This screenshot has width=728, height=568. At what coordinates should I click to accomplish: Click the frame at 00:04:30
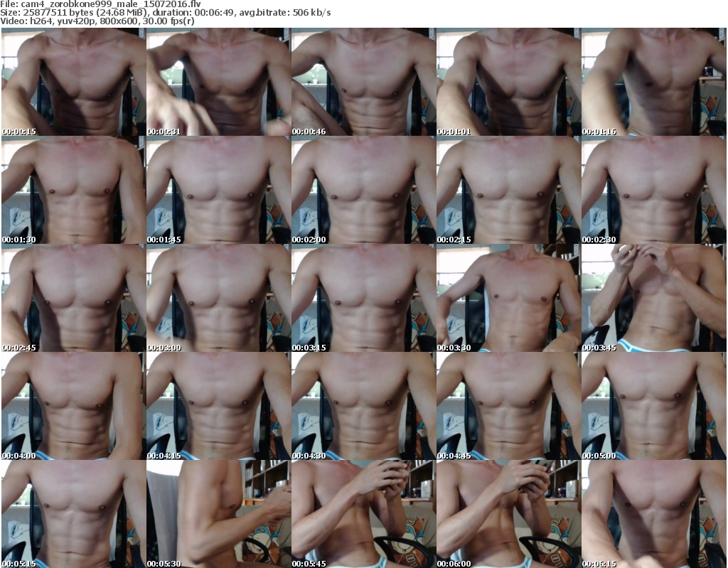(x=363, y=406)
